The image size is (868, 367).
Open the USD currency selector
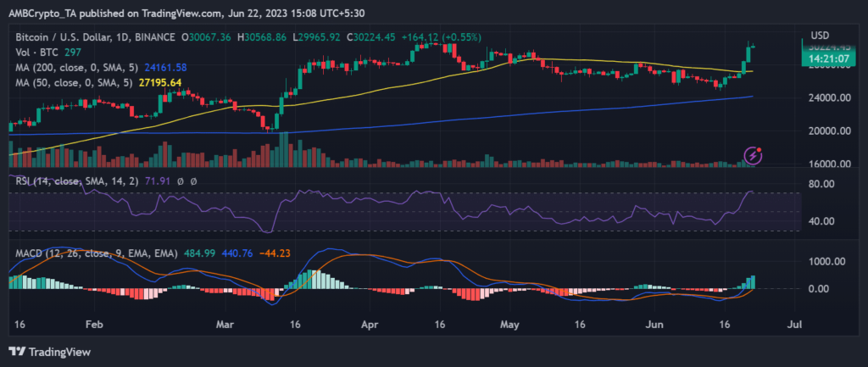(x=819, y=35)
